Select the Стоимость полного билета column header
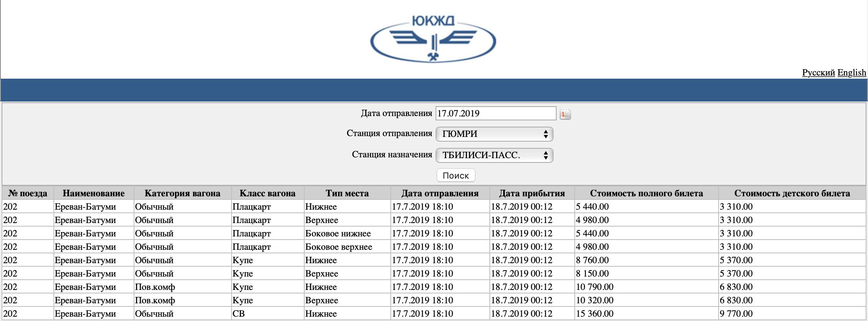Image resolution: width=868 pixels, height=321 pixels. (x=646, y=193)
